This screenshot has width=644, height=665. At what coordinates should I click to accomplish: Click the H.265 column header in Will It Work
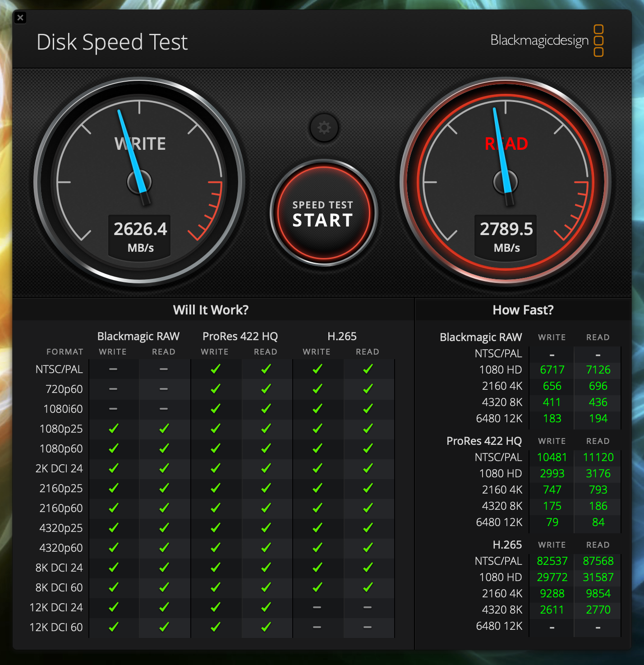click(342, 337)
